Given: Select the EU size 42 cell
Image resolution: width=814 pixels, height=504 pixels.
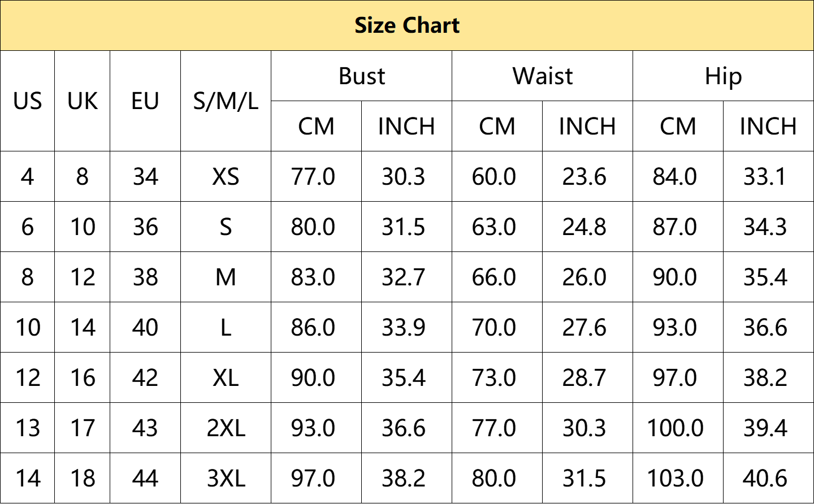Looking at the screenshot, I should pos(145,378).
